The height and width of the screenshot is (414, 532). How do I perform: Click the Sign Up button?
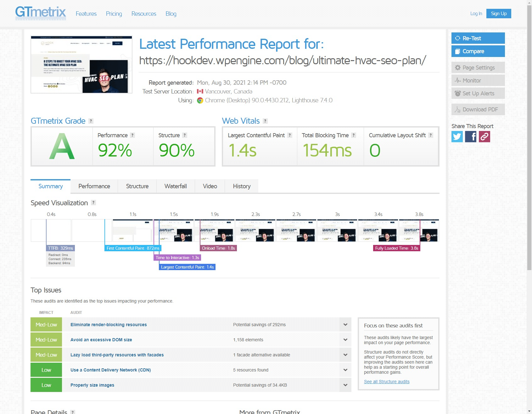click(498, 14)
